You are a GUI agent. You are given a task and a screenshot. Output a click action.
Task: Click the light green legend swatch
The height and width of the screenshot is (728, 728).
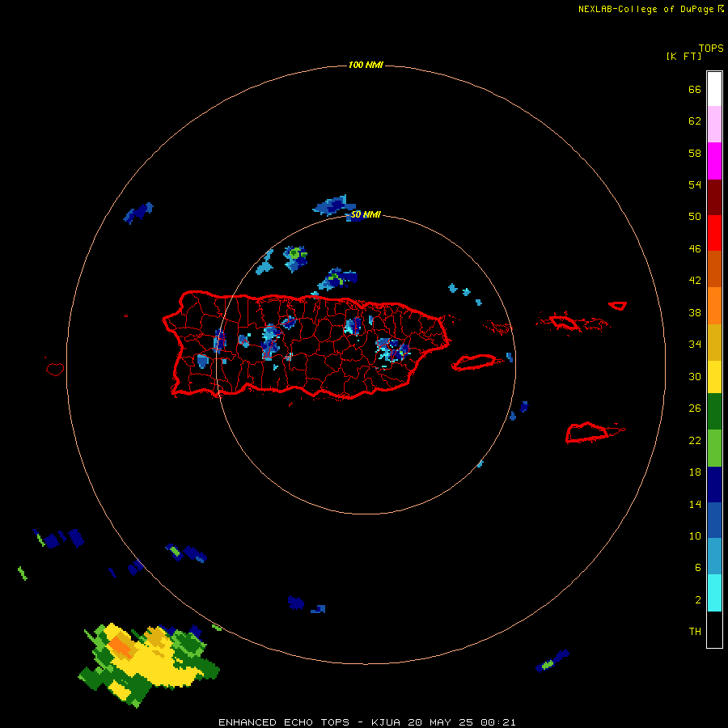point(714,447)
